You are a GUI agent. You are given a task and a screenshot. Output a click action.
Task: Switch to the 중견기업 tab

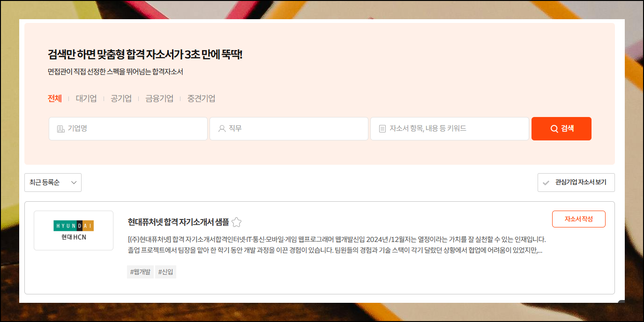[202, 98]
